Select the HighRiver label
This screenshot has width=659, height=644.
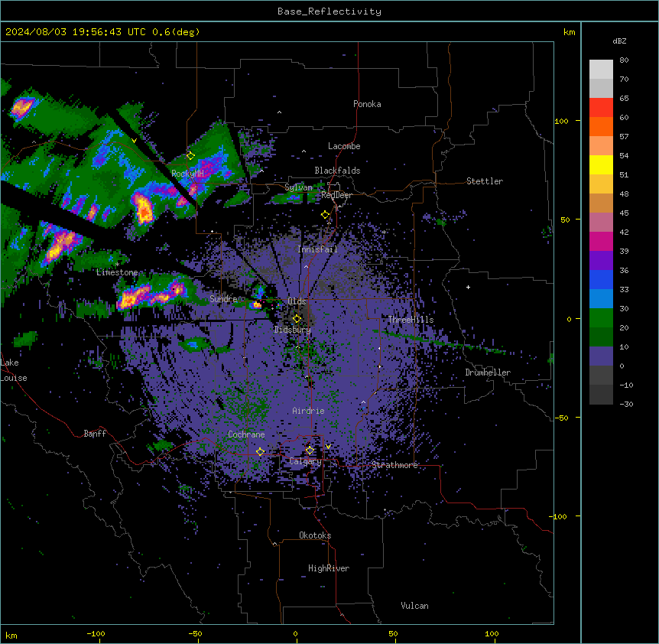(x=329, y=568)
